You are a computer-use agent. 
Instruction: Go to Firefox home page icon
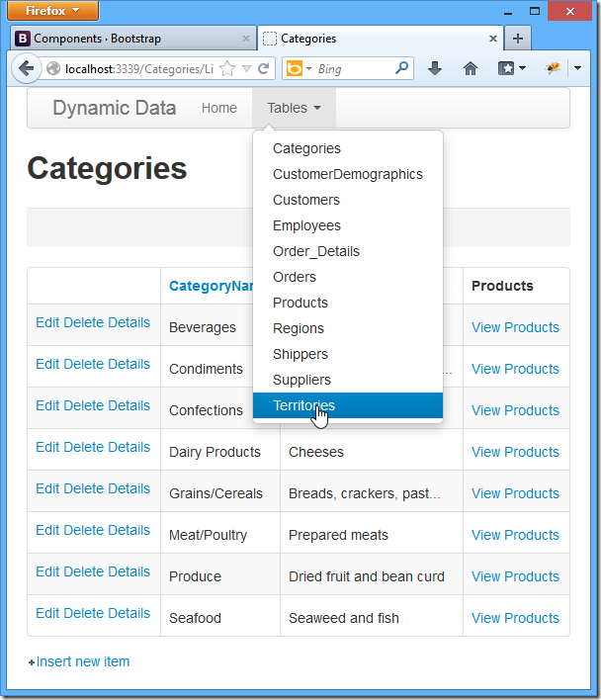[x=471, y=69]
